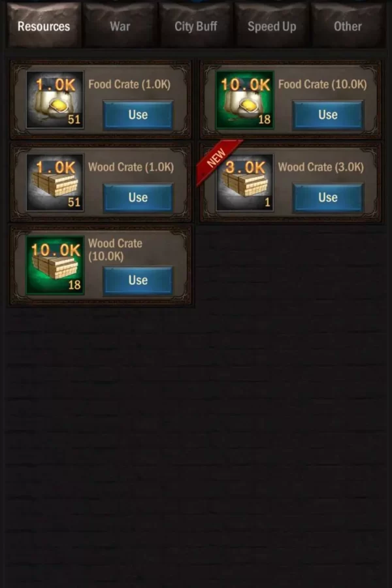Select the Wood Crate (3.0K) lumber icon
Image resolution: width=392 pixels, height=588 pixels.
(245, 183)
